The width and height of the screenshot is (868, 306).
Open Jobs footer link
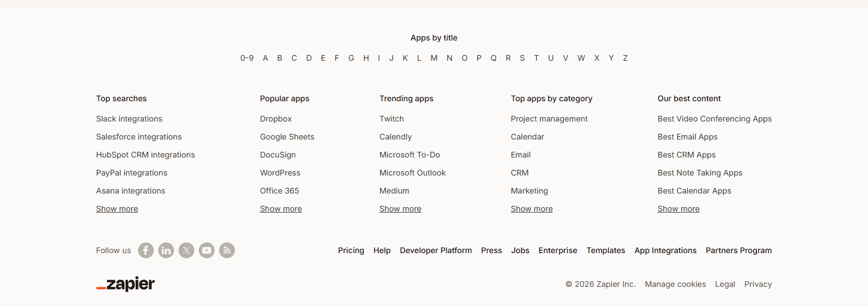(x=520, y=250)
